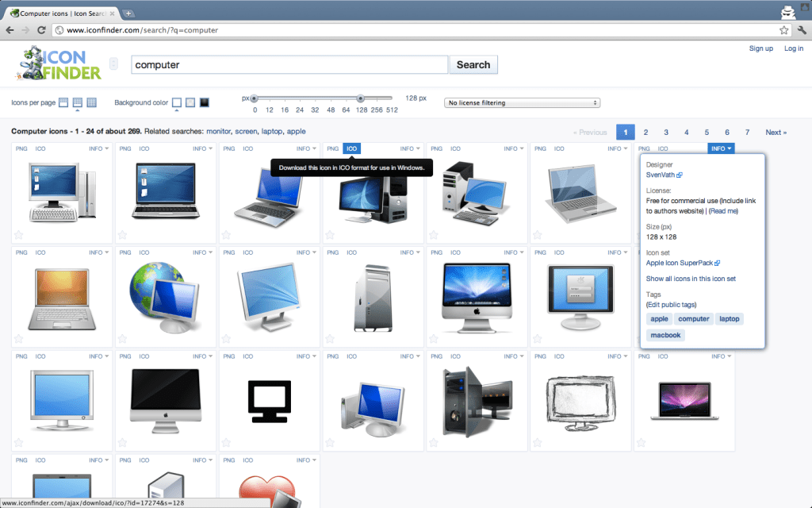Click the Iconfinder logo
The width and height of the screenshot is (812, 508).
(x=61, y=63)
